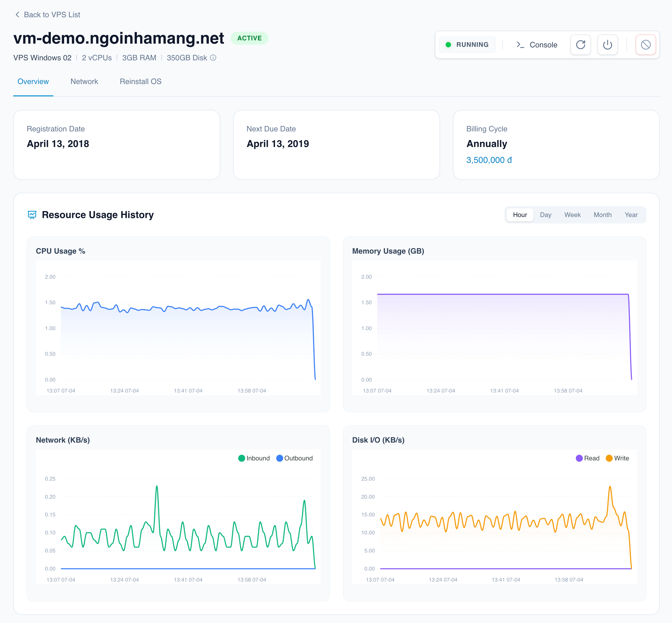Restart the VPS using the refresh icon

click(581, 44)
